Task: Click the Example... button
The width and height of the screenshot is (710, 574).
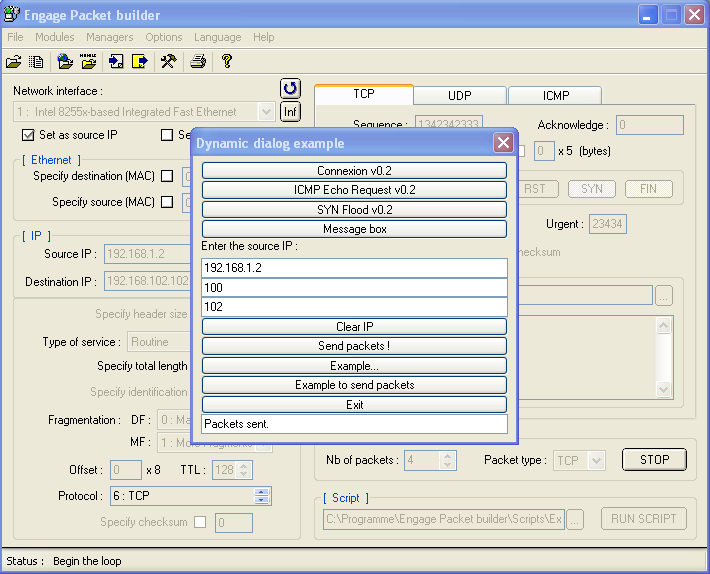Action: 354,366
